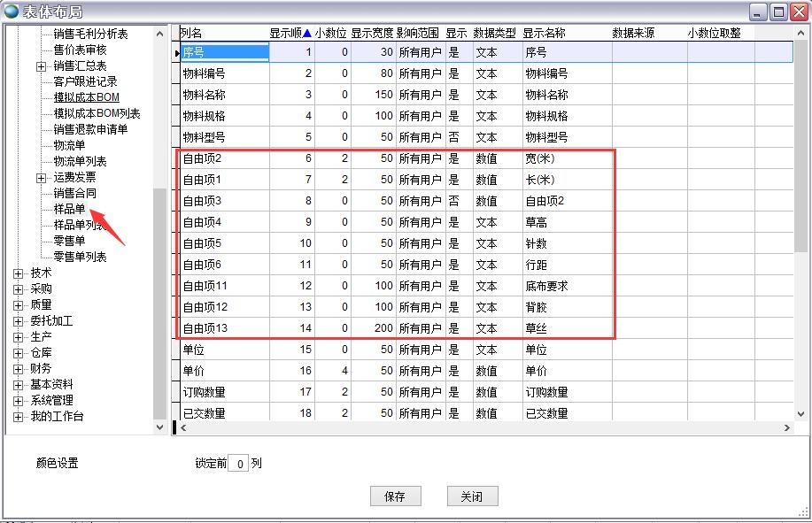
Task: Click the 颜色设置 label
Action: 58,464
